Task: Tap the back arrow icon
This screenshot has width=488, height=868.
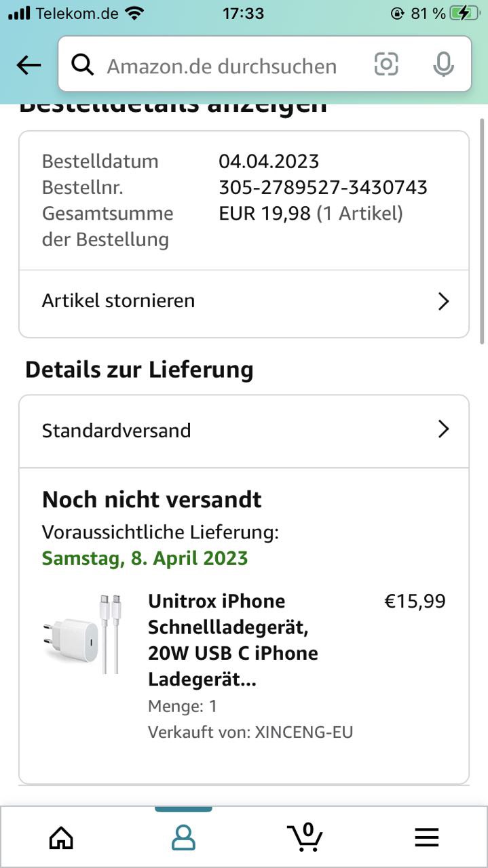Action: click(29, 65)
